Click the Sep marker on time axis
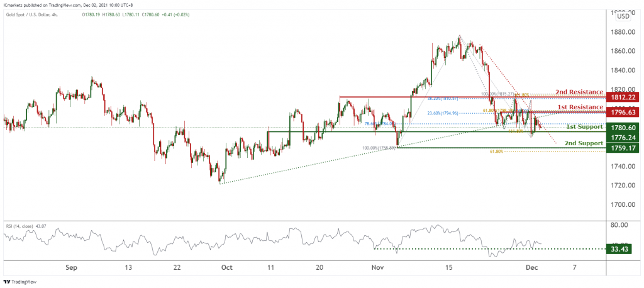The image size is (644, 288). 72,267
